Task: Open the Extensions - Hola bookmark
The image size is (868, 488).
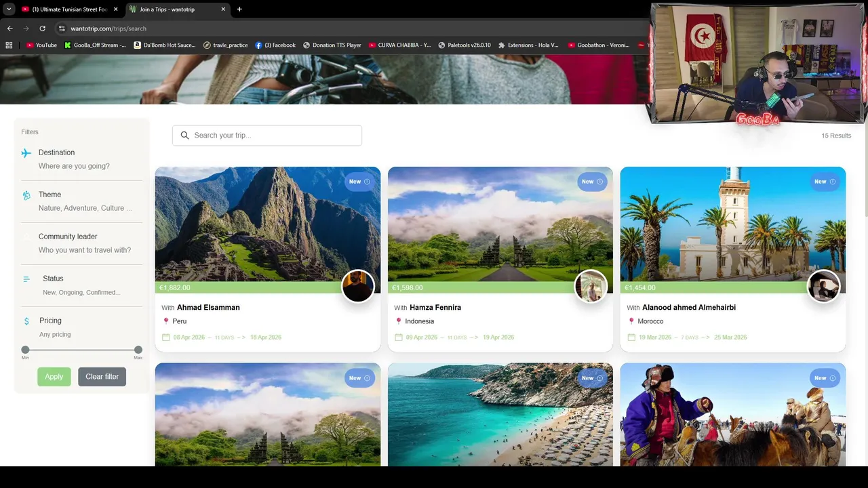Action: pyautogui.click(x=528, y=45)
